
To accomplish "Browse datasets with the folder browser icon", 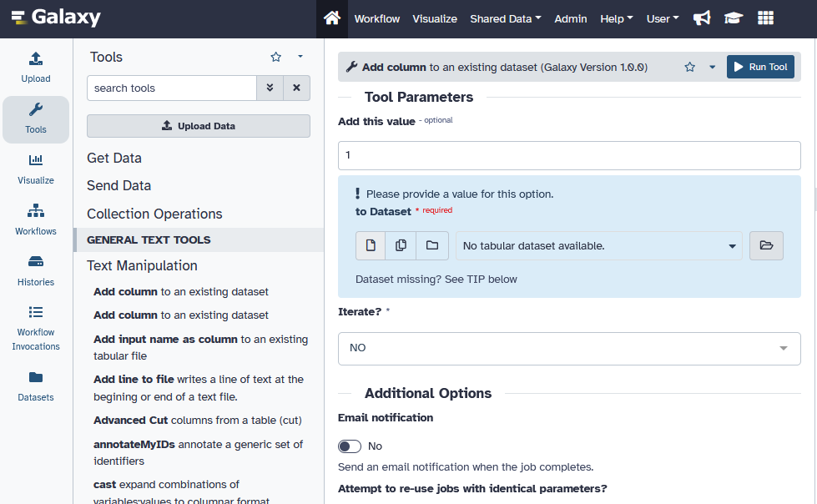I will coord(766,245).
